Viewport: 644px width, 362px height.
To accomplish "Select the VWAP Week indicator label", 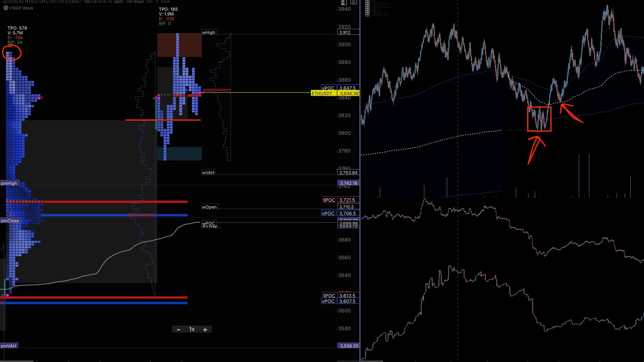I will click(21, 8).
